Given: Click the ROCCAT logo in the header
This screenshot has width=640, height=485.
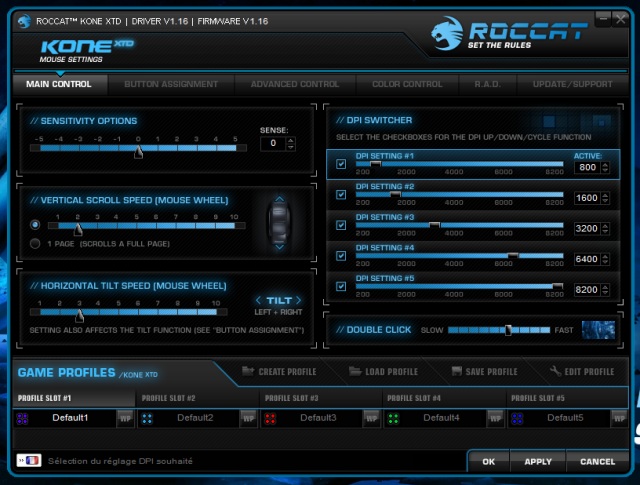Looking at the screenshot, I should (x=509, y=33).
